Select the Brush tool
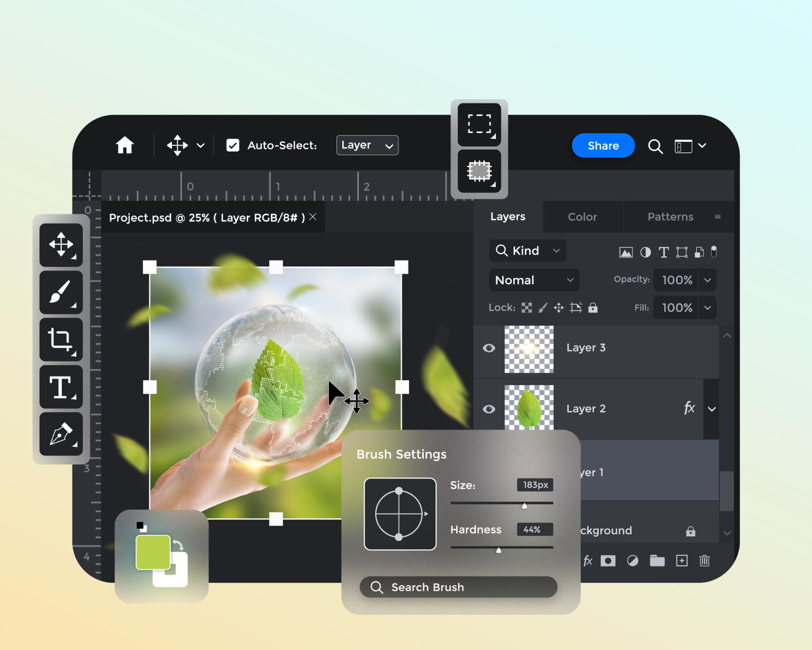 [x=61, y=292]
